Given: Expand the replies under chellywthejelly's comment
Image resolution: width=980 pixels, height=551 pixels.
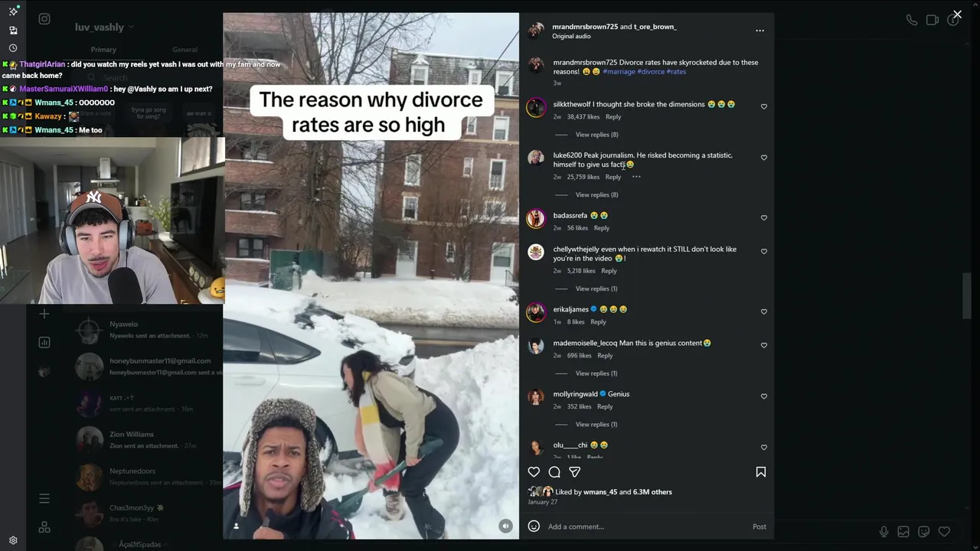Looking at the screenshot, I should [596, 289].
